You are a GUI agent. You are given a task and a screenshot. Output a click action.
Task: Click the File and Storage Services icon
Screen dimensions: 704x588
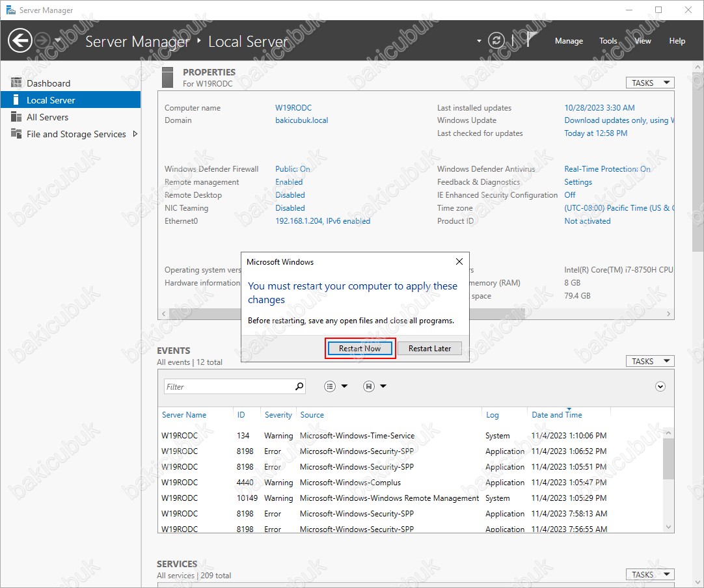(16, 133)
